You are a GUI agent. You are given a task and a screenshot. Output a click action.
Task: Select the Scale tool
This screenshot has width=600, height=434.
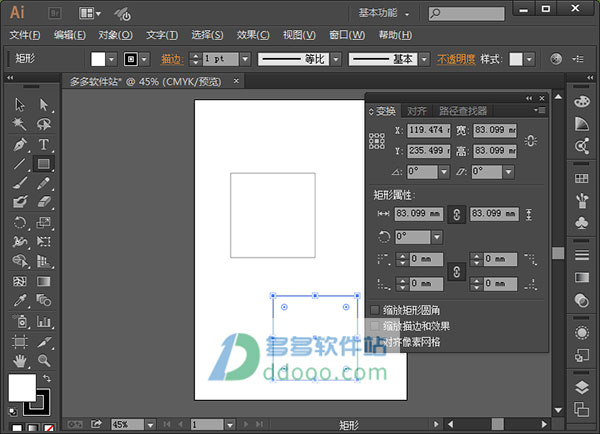tap(44, 223)
